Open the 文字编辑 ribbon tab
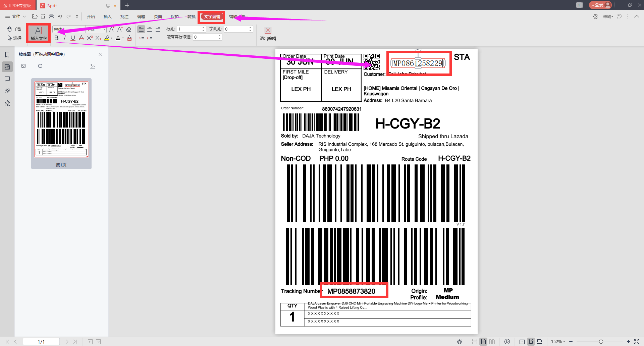The image size is (644, 346). coord(212,17)
